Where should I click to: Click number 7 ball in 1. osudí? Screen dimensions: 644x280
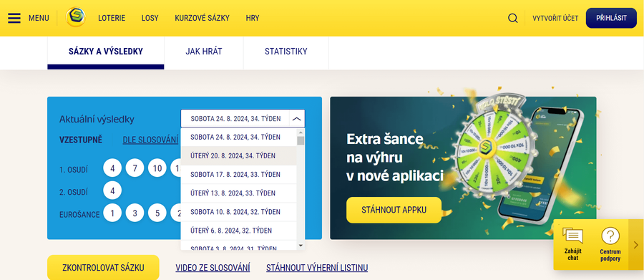click(135, 168)
